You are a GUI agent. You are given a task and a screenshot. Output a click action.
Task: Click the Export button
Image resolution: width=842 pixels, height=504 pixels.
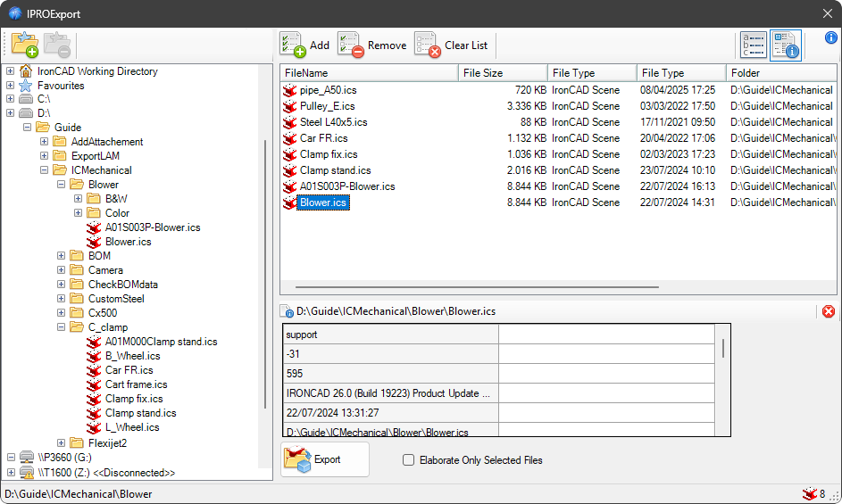(324, 459)
